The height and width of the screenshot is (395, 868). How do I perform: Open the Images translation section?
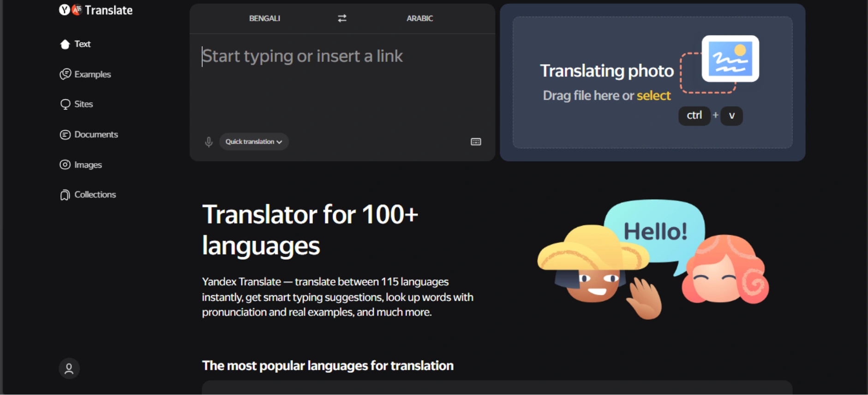tap(81, 165)
